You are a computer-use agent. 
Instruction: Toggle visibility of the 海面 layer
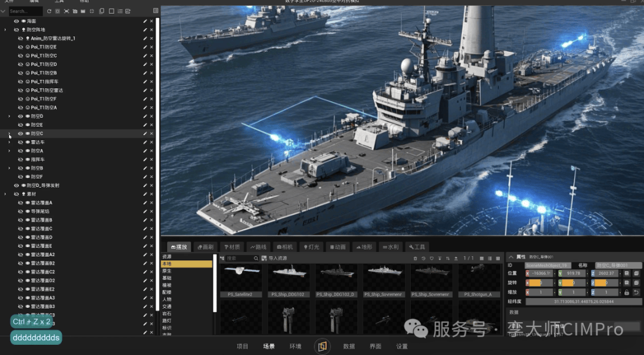pyautogui.click(x=17, y=21)
